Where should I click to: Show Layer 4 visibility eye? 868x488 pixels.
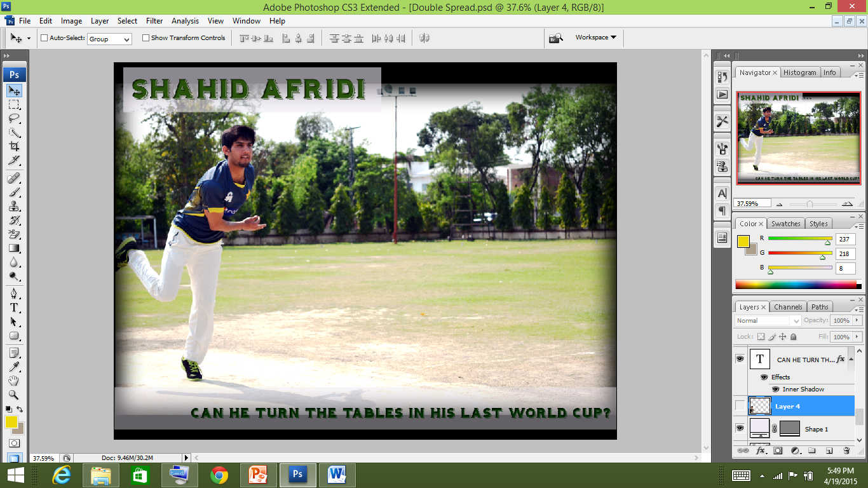coord(740,405)
